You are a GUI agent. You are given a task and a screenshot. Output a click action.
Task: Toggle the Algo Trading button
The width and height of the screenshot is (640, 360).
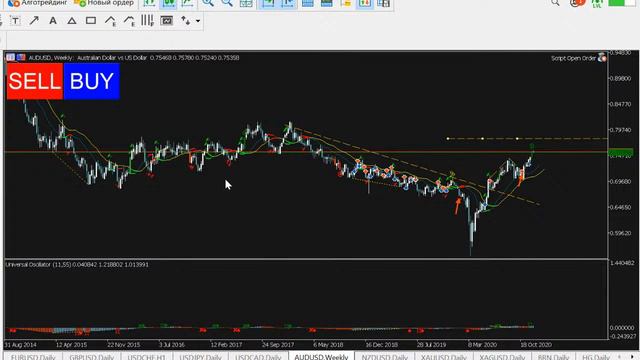click(x=38, y=3)
